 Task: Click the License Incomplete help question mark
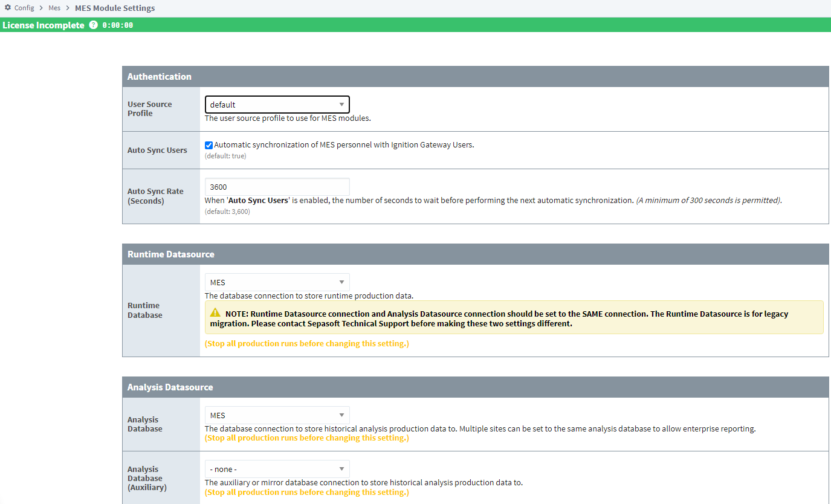(x=93, y=25)
